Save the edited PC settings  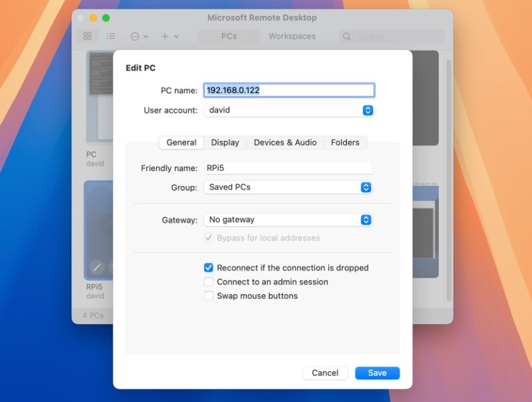point(377,373)
